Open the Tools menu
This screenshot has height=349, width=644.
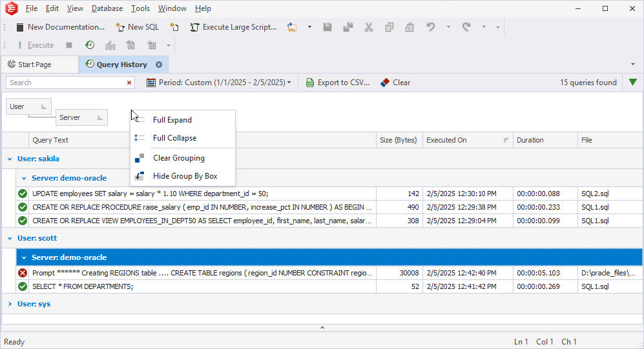click(x=140, y=8)
